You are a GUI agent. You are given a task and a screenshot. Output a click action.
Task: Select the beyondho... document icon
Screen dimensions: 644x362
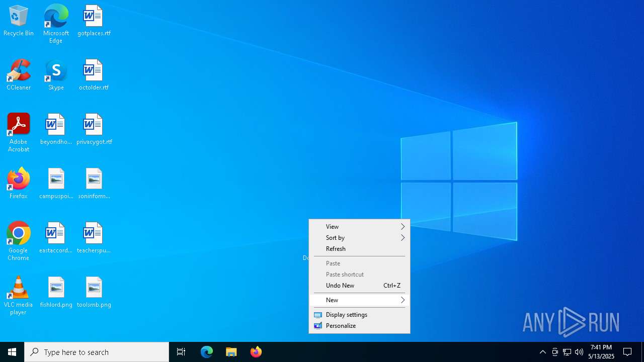pyautogui.click(x=56, y=130)
